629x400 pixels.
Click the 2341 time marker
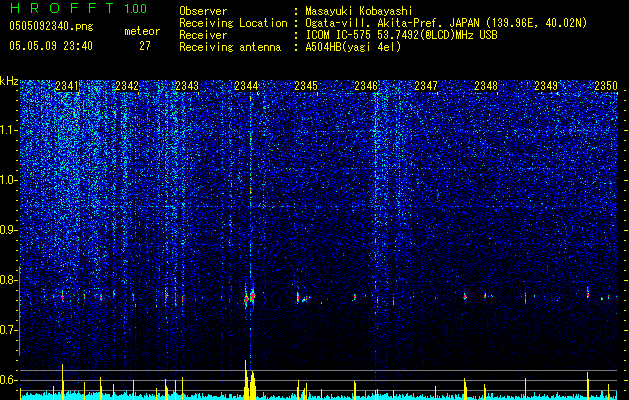point(67,86)
